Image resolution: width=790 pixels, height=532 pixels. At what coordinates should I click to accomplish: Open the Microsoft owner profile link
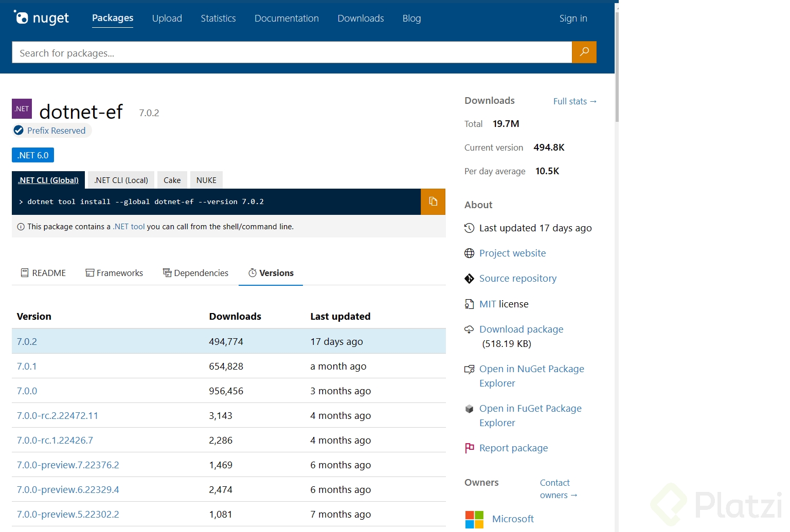pyautogui.click(x=513, y=519)
